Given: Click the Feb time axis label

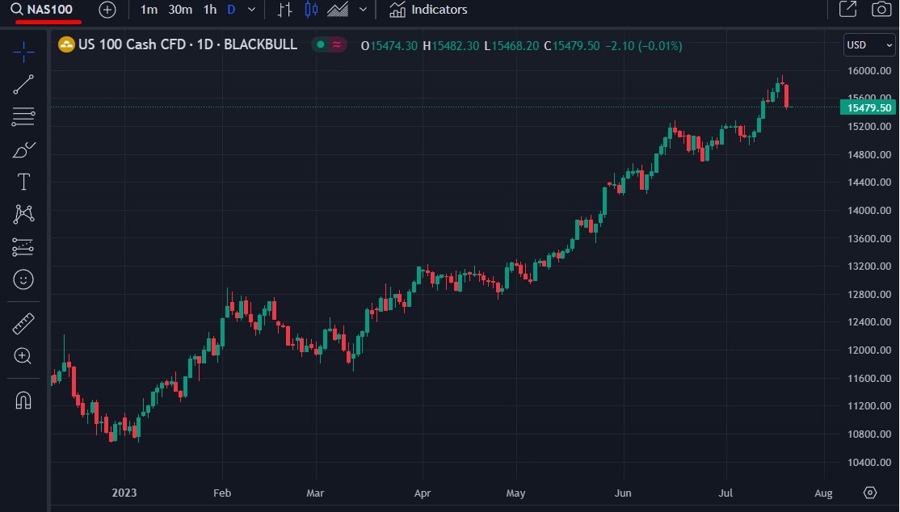Looking at the screenshot, I should [x=222, y=492].
